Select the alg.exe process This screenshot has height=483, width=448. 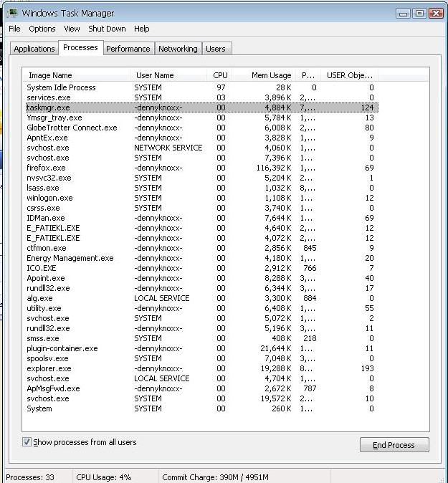click(202, 298)
